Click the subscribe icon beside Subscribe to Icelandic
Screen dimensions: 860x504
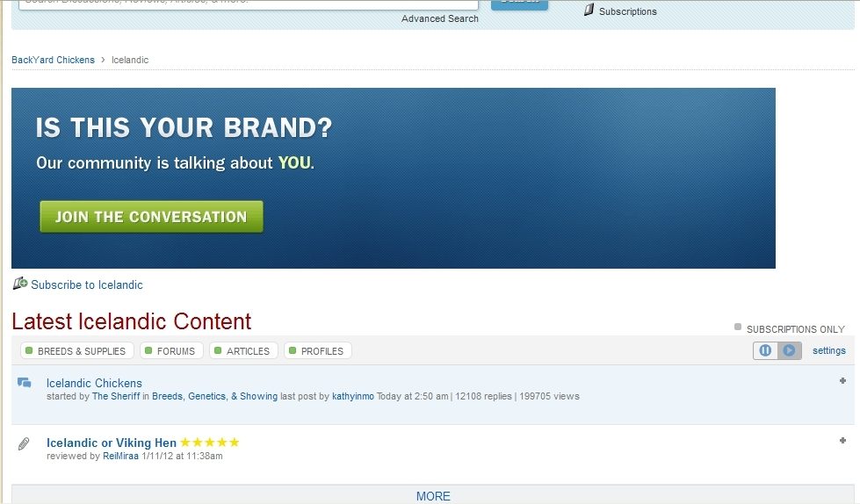20,284
